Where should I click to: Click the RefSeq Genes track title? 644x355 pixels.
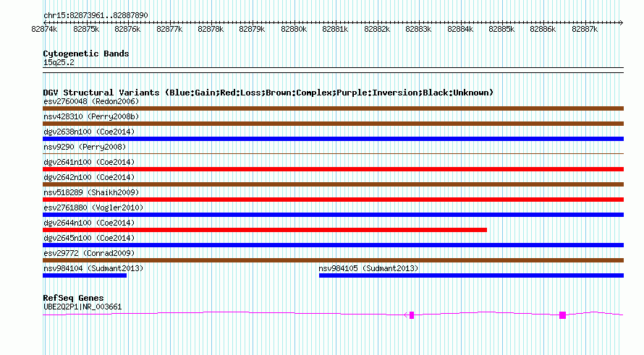73,298
